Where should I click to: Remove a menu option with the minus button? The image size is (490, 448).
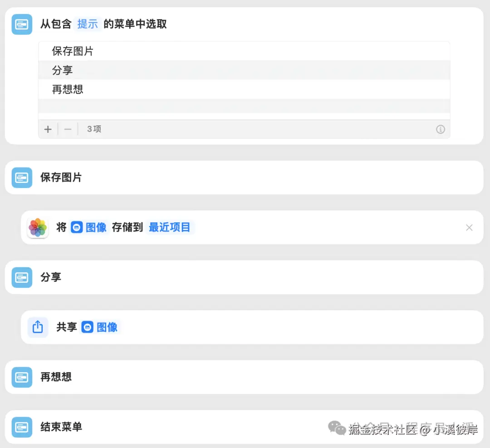click(68, 129)
